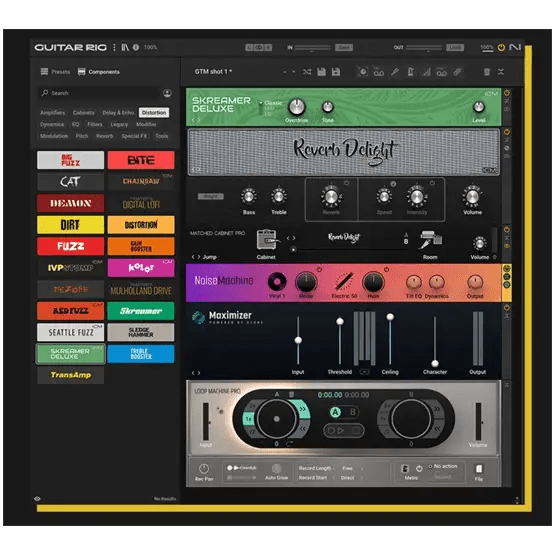Click the Metro metronome icon in Loop Machine
The width and height of the screenshot is (555, 555).
pos(405,469)
